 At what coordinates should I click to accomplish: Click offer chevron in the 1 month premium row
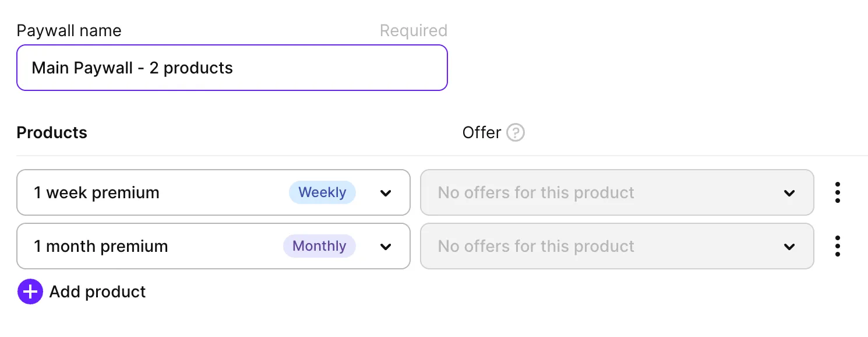[789, 247]
